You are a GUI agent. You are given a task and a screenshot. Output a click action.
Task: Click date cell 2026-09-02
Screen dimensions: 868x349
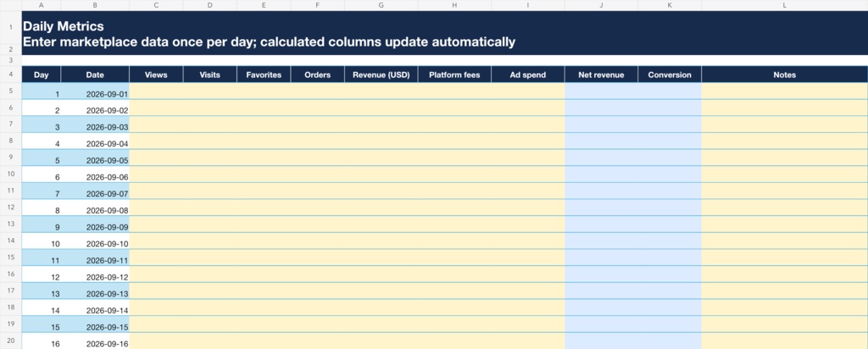coord(95,108)
